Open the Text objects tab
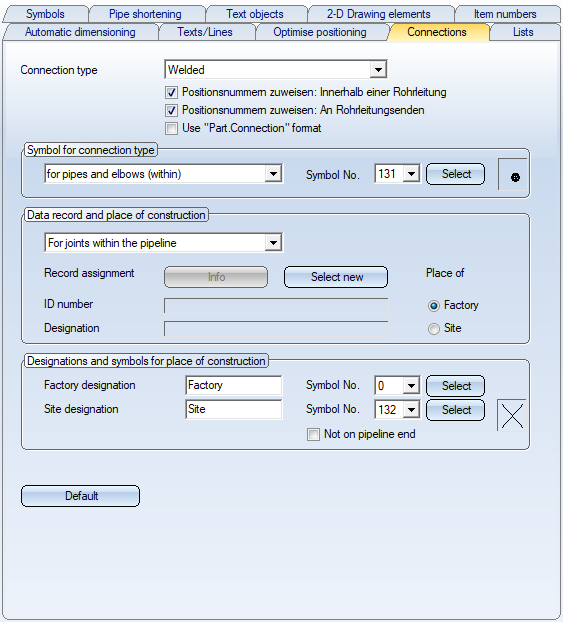 point(255,14)
